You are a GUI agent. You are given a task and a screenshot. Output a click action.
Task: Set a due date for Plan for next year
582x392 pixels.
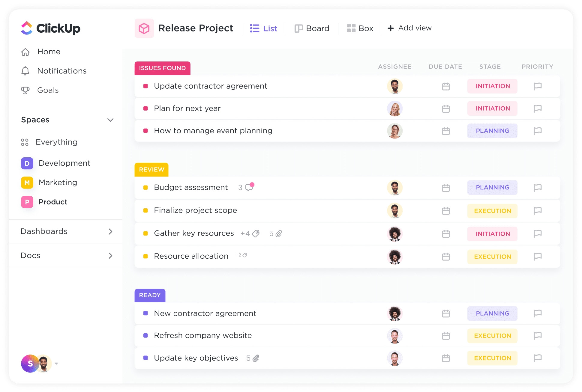click(x=445, y=108)
